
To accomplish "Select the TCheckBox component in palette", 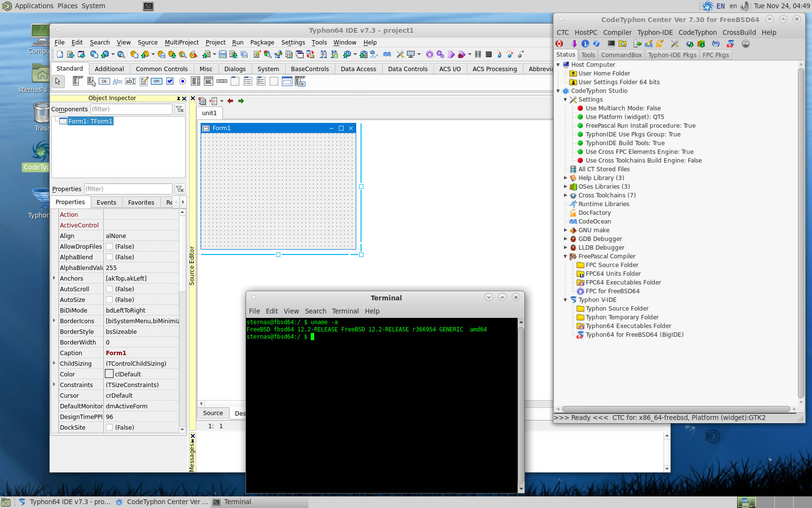I will pos(170,81).
